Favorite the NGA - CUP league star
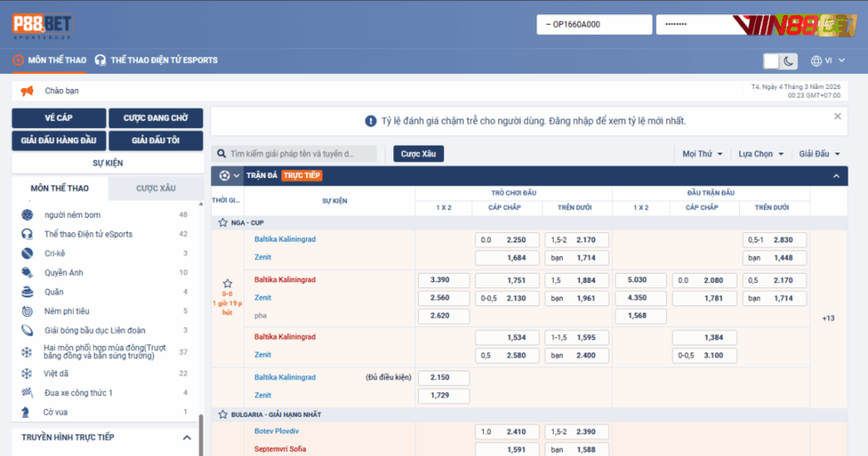The width and height of the screenshot is (868, 456). [223, 222]
